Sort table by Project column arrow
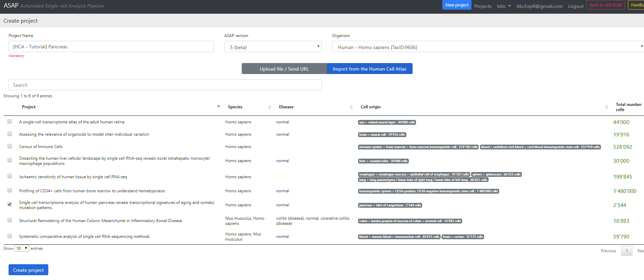 pyautogui.click(x=218, y=106)
